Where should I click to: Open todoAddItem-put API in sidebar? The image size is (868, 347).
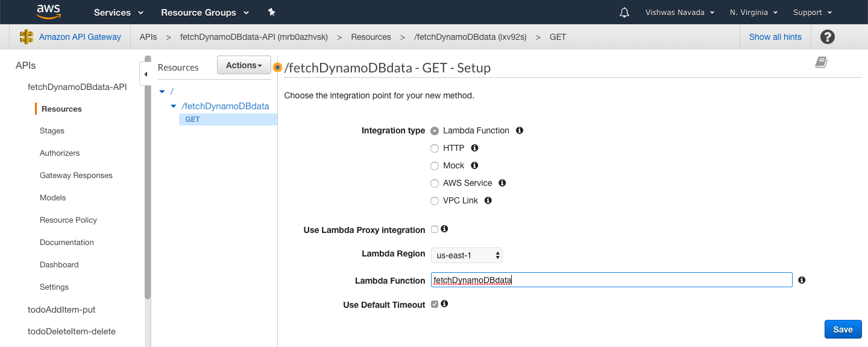point(61,310)
